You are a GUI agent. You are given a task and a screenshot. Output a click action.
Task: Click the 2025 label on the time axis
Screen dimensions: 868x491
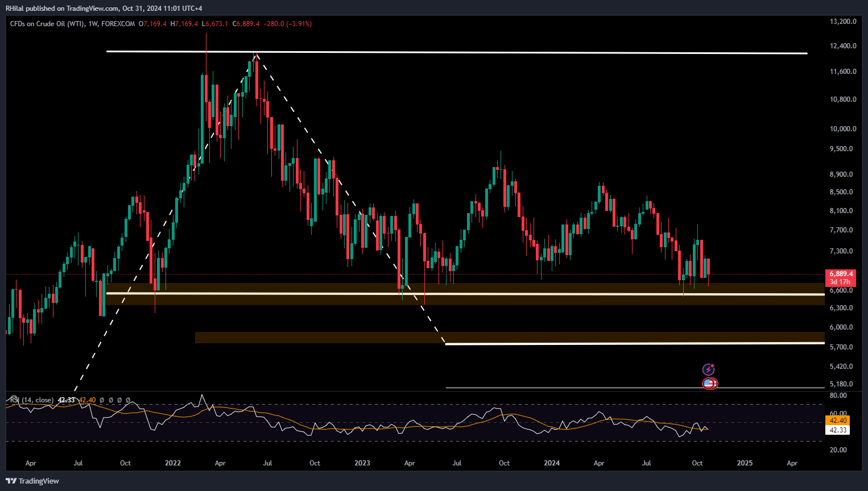click(745, 463)
